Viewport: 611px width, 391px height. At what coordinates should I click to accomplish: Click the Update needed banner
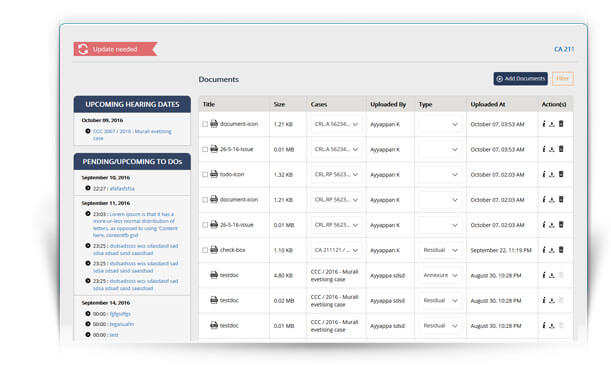(115, 49)
